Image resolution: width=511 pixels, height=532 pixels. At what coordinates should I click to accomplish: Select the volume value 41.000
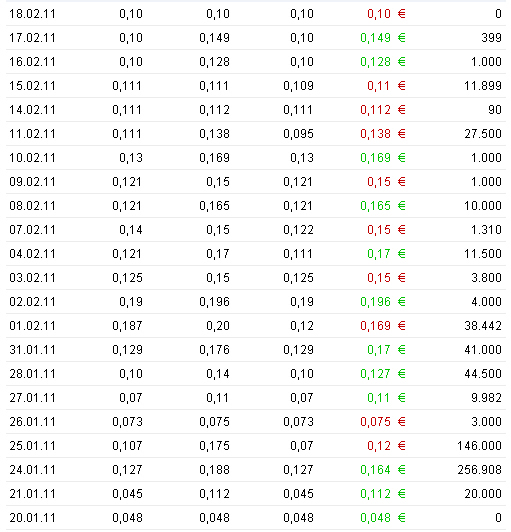click(483, 350)
